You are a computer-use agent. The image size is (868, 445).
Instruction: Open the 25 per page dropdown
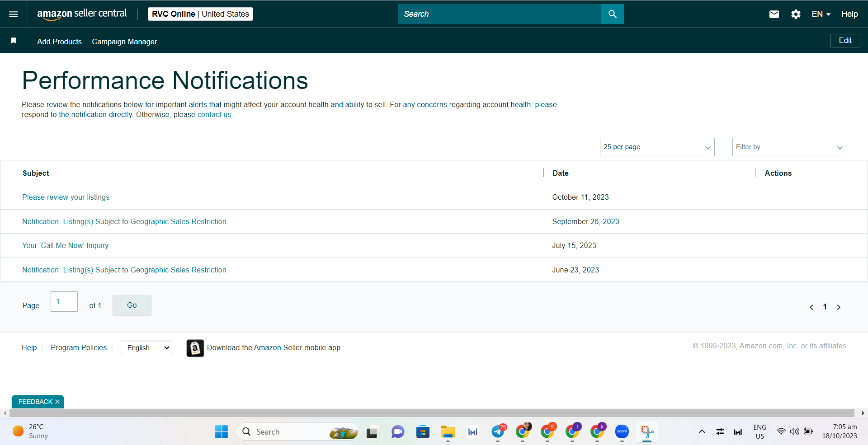(657, 147)
